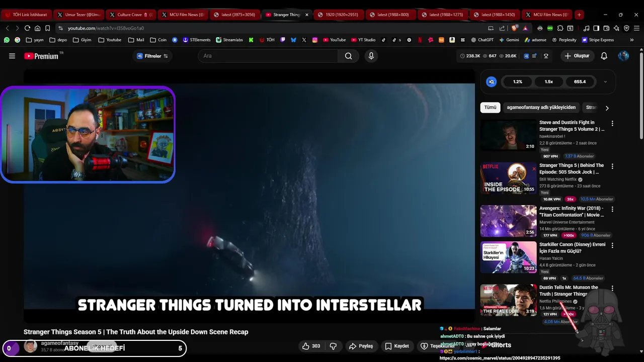The height and width of the screenshot is (362, 644).
Task: Open the Giyim bookmarks folder
Action: pos(82,40)
